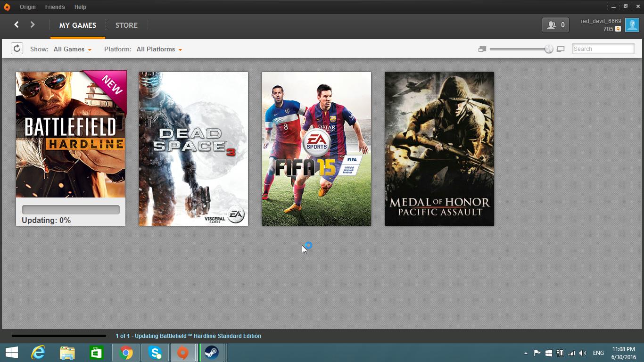Adjust the game tile size slider
The image size is (644, 362).
(549, 49)
